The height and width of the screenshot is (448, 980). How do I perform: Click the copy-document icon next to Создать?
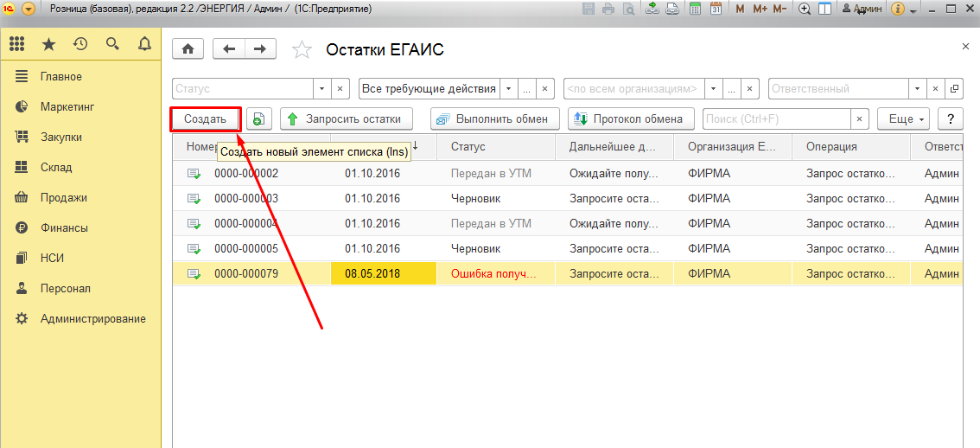pyautogui.click(x=258, y=118)
